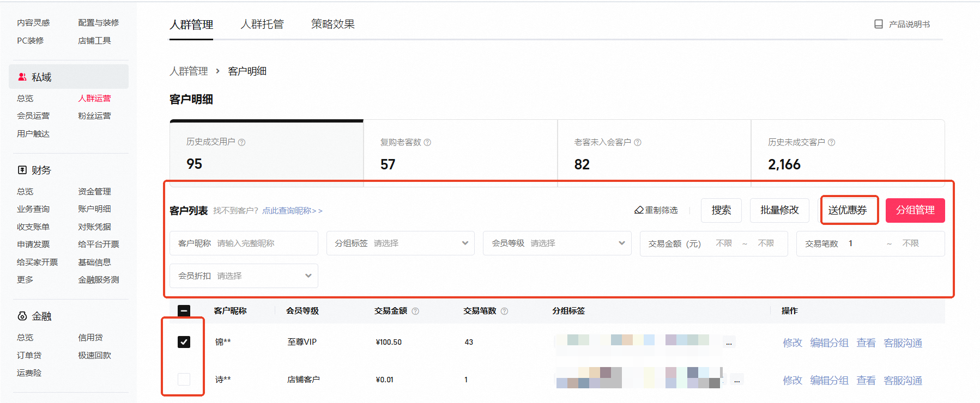Expand tags ellipsis in 锦** row
The height and width of the screenshot is (403, 980).
(729, 343)
